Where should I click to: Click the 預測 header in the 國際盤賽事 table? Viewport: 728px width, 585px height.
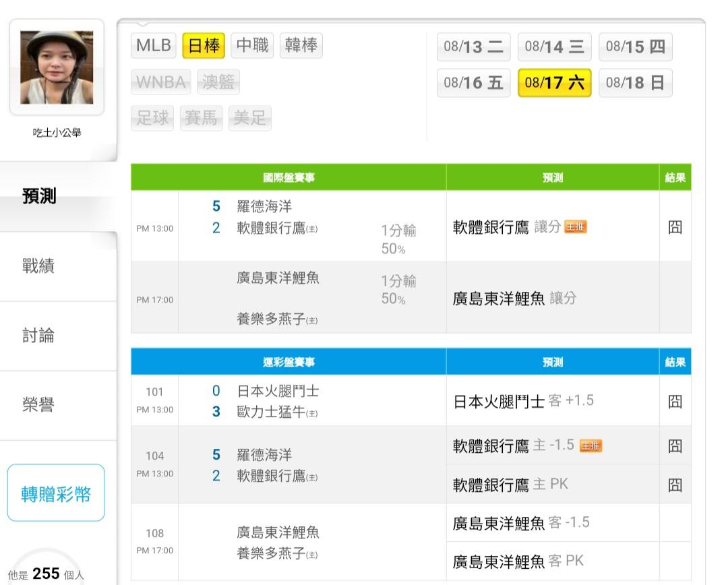(553, 177)
